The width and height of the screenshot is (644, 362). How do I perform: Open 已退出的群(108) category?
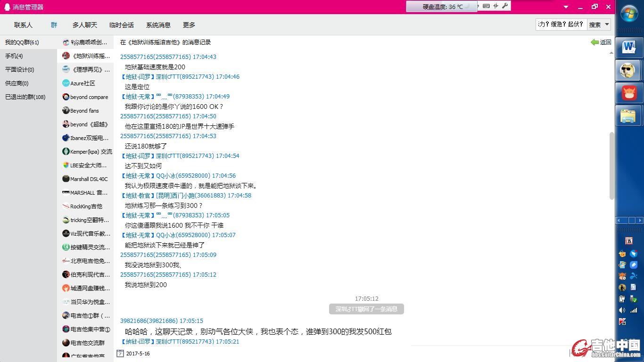point(29,97)
